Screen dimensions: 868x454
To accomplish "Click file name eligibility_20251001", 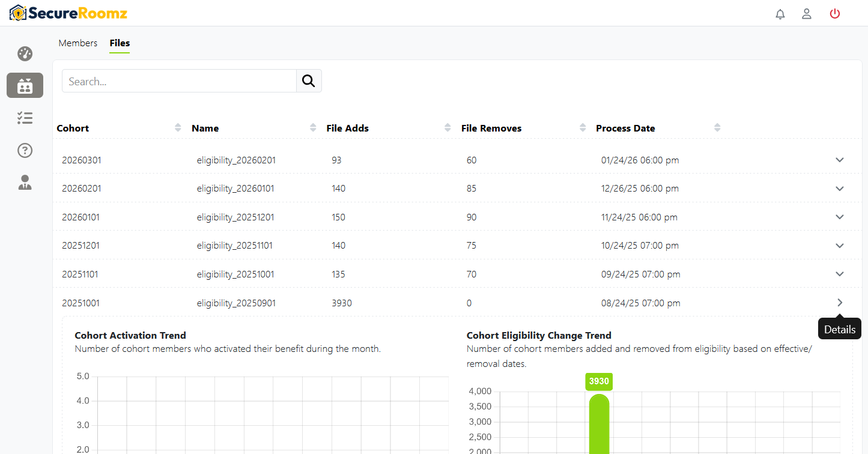I will 235,274.
